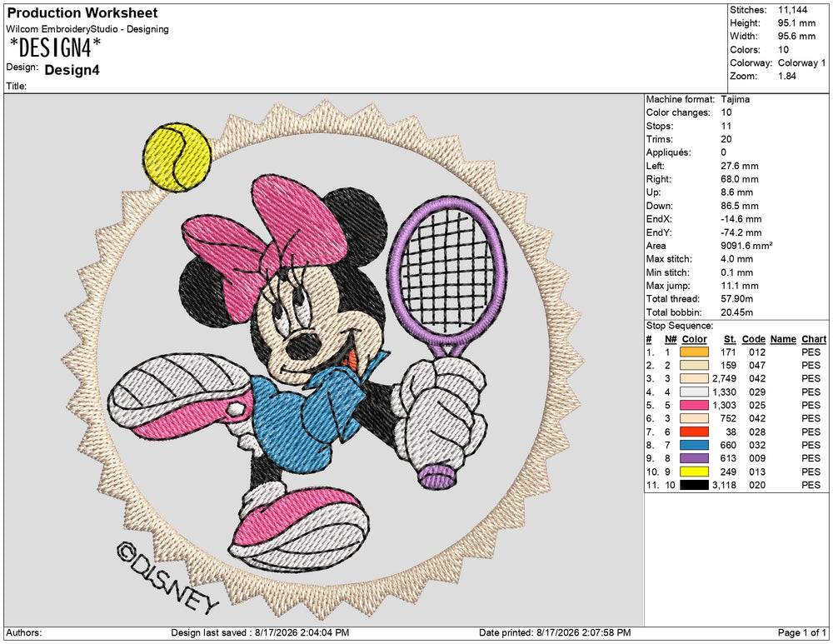The width and height of the screenshot is (833, 644).
Task: Click the Max stitch value '4.0 mm'
Action: coord(737,259)
